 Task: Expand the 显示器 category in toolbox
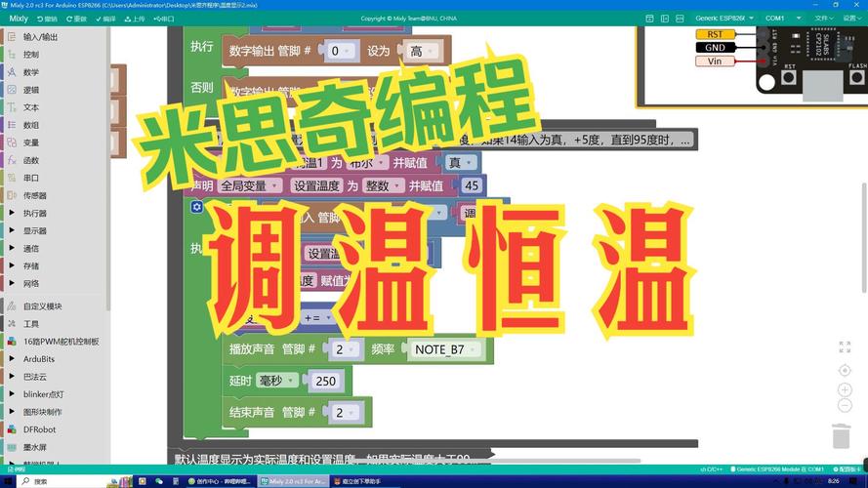tap(35, 230)
